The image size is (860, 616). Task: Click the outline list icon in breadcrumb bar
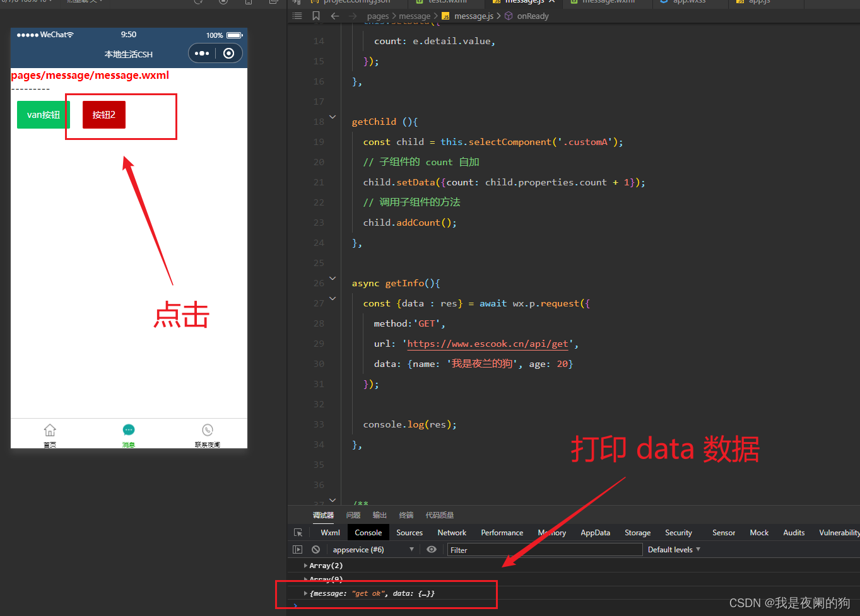(298, 16)
